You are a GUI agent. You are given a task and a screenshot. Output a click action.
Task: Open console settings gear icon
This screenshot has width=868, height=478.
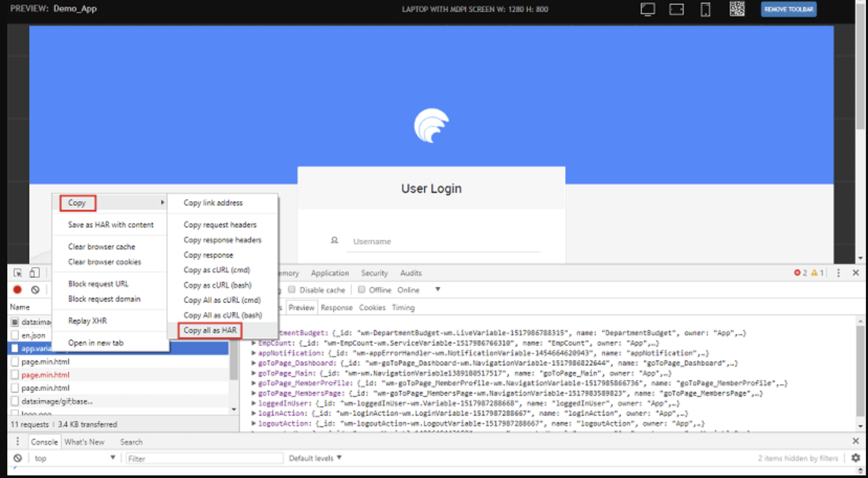click(x=855, y=458)
